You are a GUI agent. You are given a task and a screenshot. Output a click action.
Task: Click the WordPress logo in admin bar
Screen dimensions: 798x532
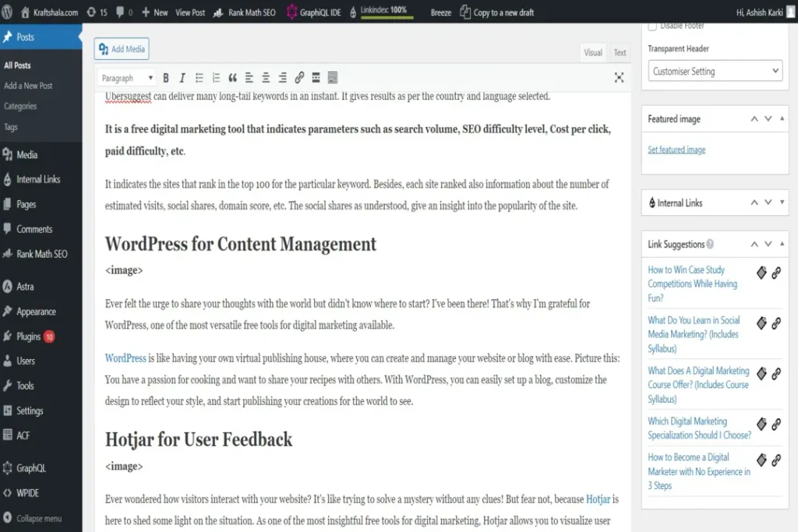(7, 12)
